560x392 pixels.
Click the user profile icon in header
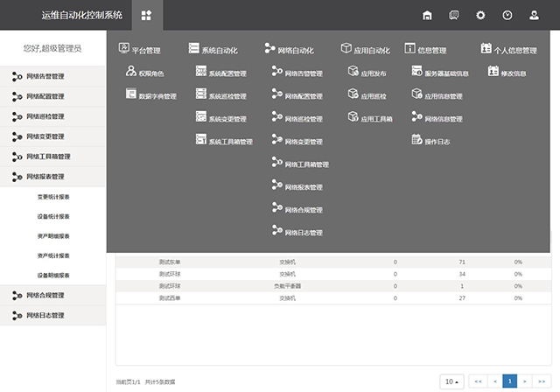click(534, 15)
